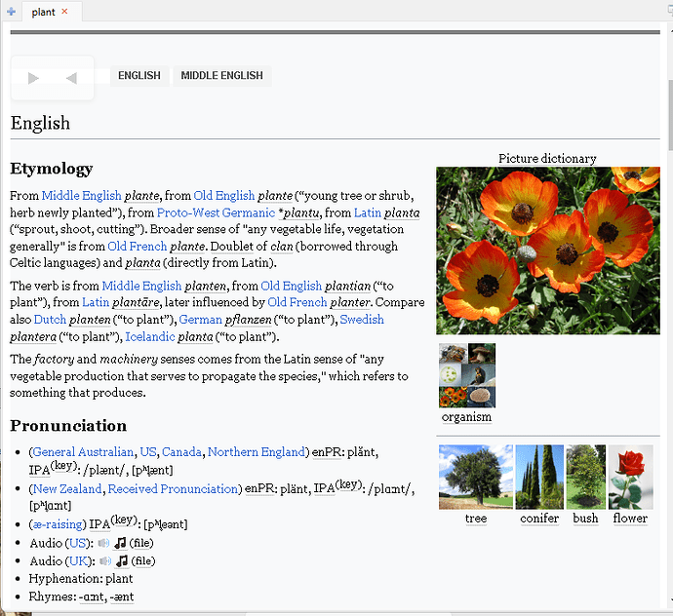The height and width of the screenshot is (616, 673).
Task: Click the forward arrow navigation icon
Action: [x=33, y=78]
